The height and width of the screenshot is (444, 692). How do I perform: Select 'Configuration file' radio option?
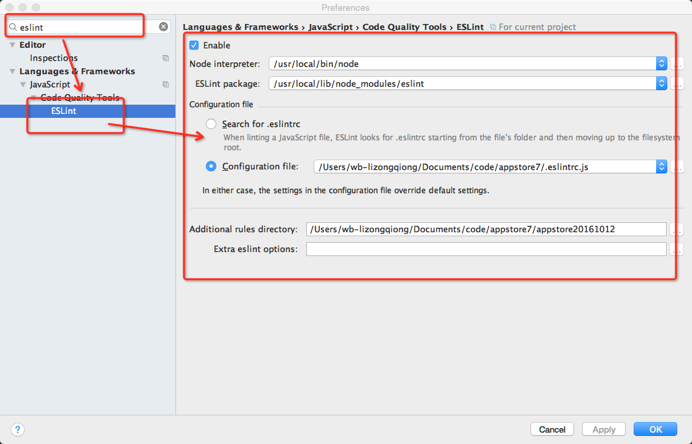[x=211, y=166]
